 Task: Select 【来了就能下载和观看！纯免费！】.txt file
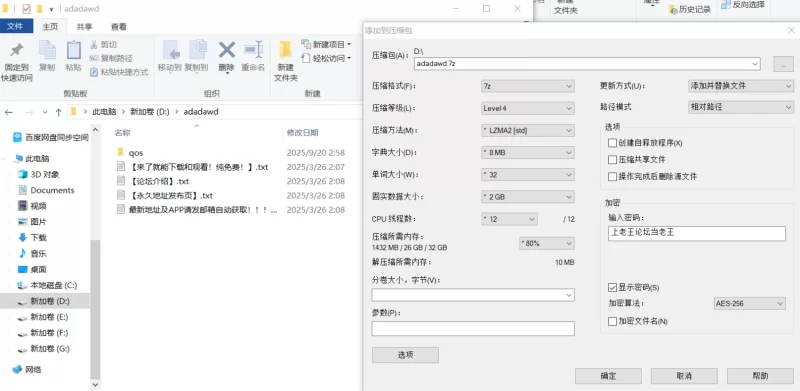(198, 167)
